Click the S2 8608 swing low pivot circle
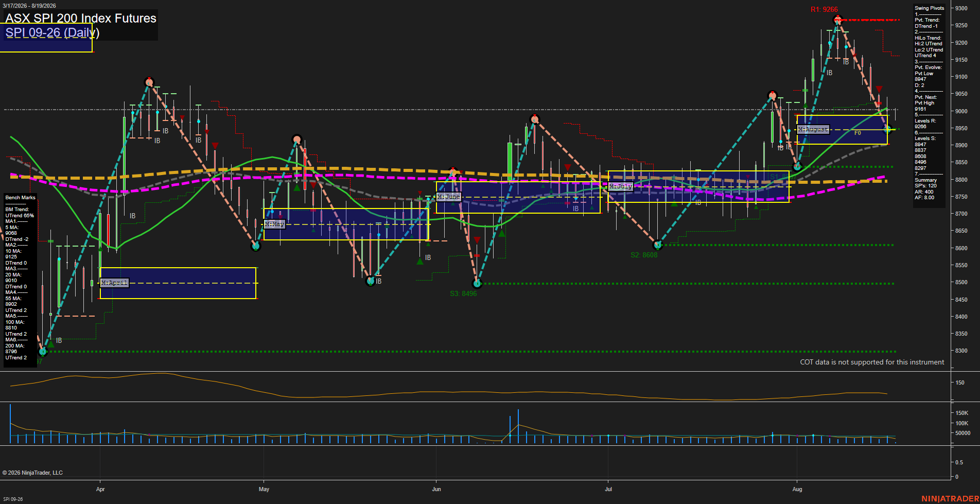 coord(657,245)
